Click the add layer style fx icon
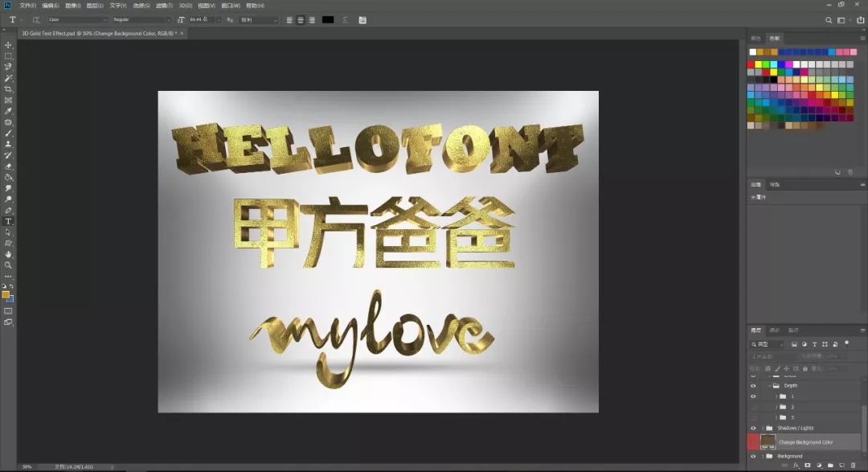This screenshot has height=472, width=868. [796, 465]
